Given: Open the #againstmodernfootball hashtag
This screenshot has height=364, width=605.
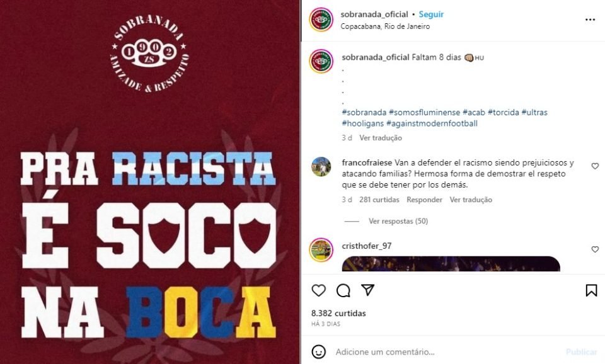Looking at the screenshot, I should 432,123.
